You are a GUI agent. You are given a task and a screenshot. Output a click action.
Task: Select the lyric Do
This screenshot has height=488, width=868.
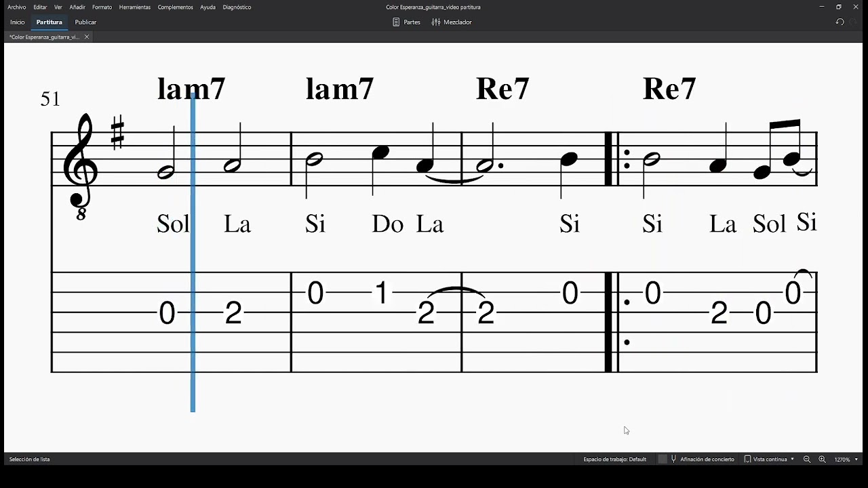[x=387, y=224]
